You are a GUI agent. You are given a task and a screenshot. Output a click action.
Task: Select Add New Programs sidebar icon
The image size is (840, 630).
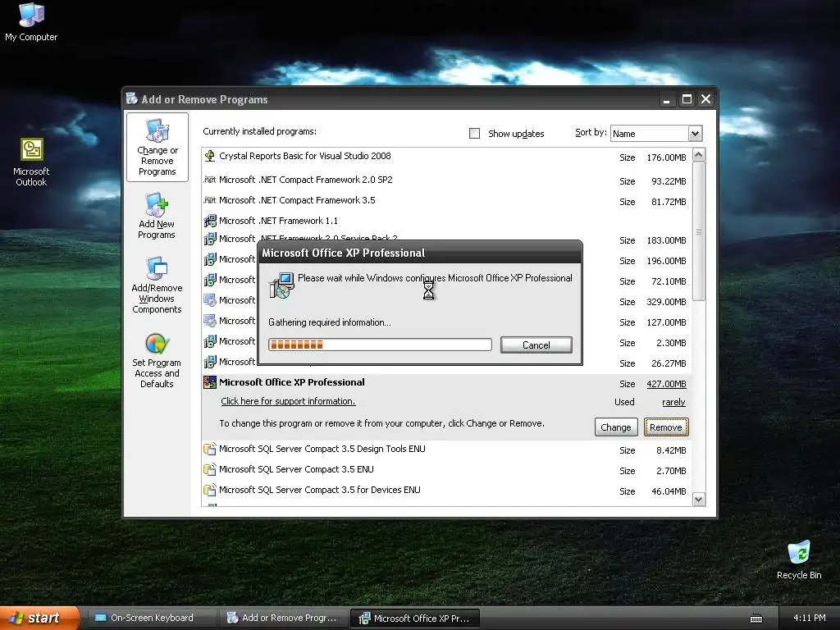157,216
